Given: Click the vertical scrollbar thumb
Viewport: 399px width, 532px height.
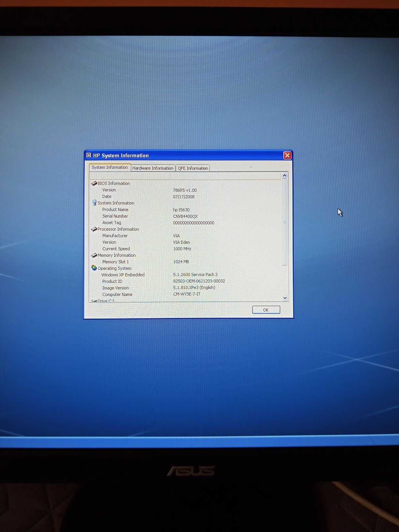Looking at the screenshot, I should (x=285, y=222).
